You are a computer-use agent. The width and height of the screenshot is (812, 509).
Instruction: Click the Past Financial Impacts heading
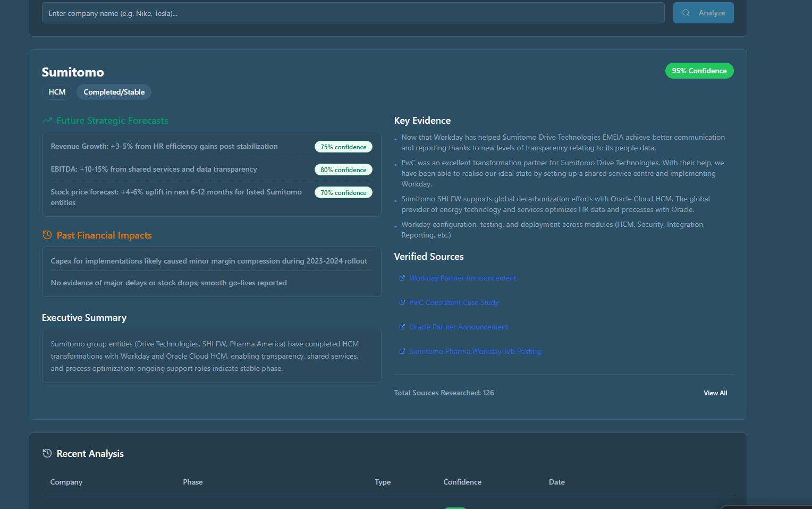click(x=104, y=235)
